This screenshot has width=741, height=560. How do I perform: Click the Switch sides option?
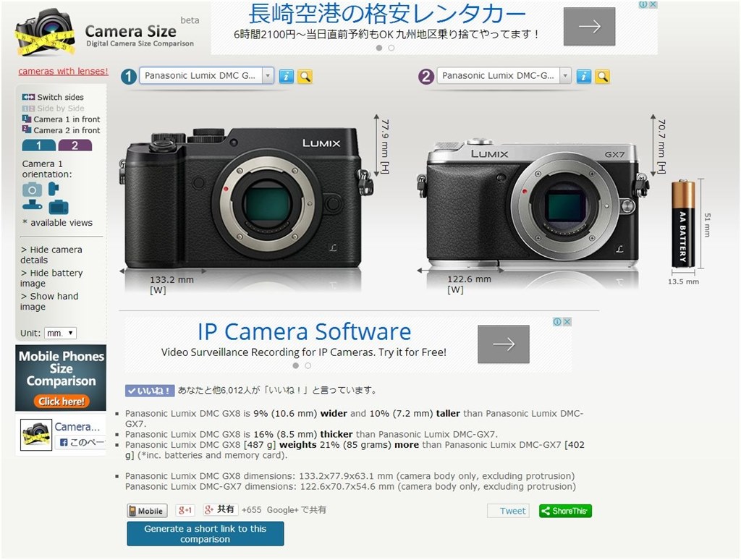52,98
